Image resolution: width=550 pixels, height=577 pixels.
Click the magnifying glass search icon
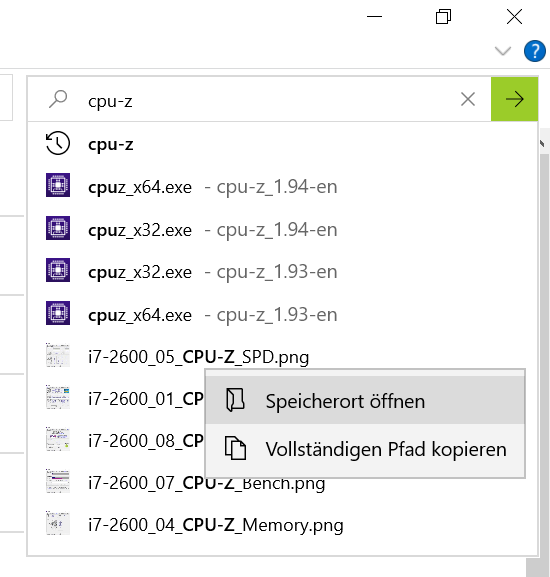tap(58, 99)
